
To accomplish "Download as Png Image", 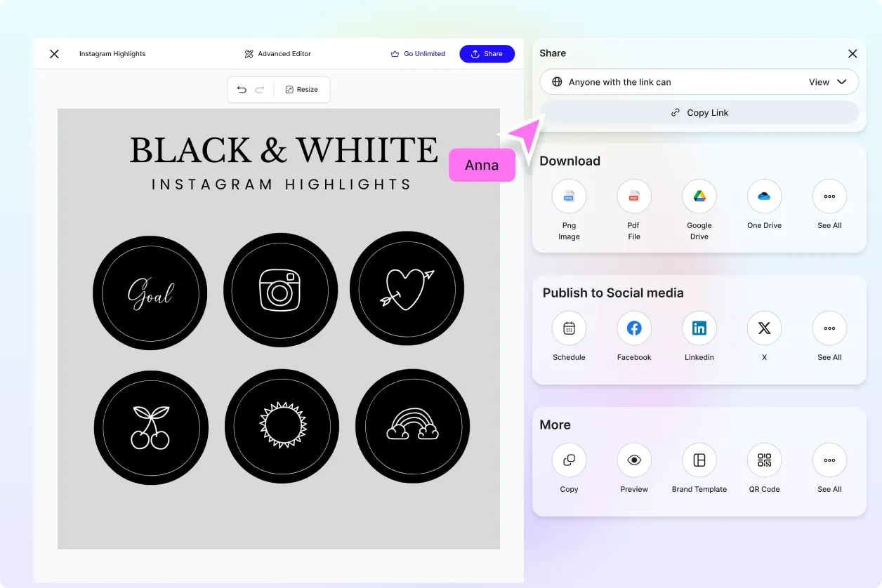I will pyautogui.click(x=569, y=196).
